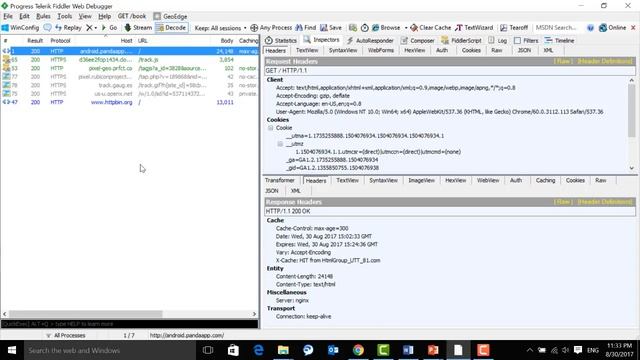Open Microsoft Edge from taskbar
640x360 pixels.
[258, 350]
